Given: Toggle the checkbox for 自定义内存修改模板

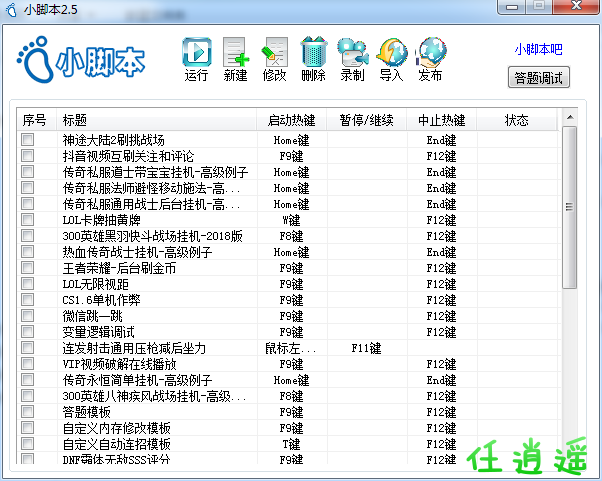Looking at the screenshot, I should click(28, 428).
